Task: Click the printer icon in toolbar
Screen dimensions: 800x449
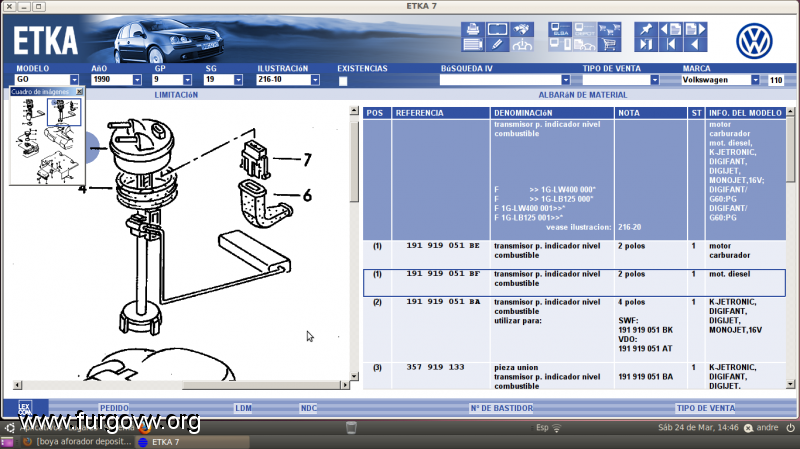Action: click(x=472, y=29)
